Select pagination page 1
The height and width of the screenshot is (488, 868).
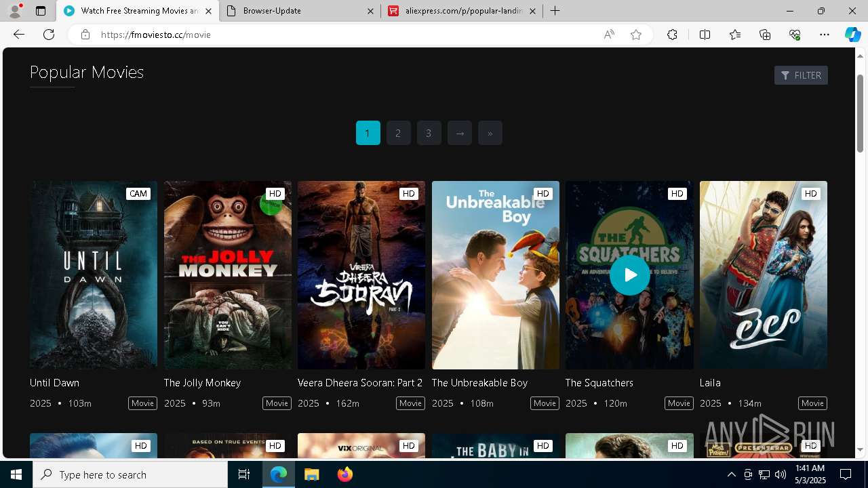pyautogui.click(x=368, y=133)
